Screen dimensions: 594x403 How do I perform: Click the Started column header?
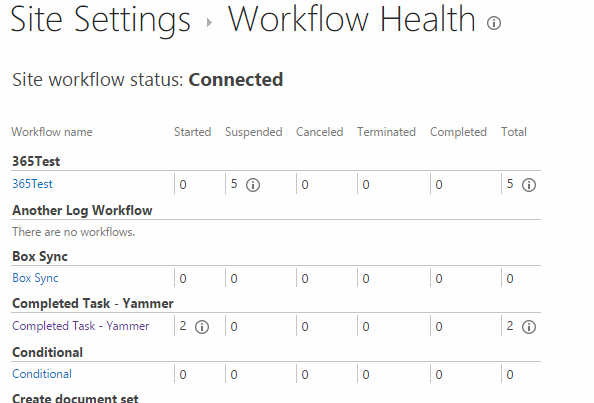pyautogui.click(x=192, y=132)
